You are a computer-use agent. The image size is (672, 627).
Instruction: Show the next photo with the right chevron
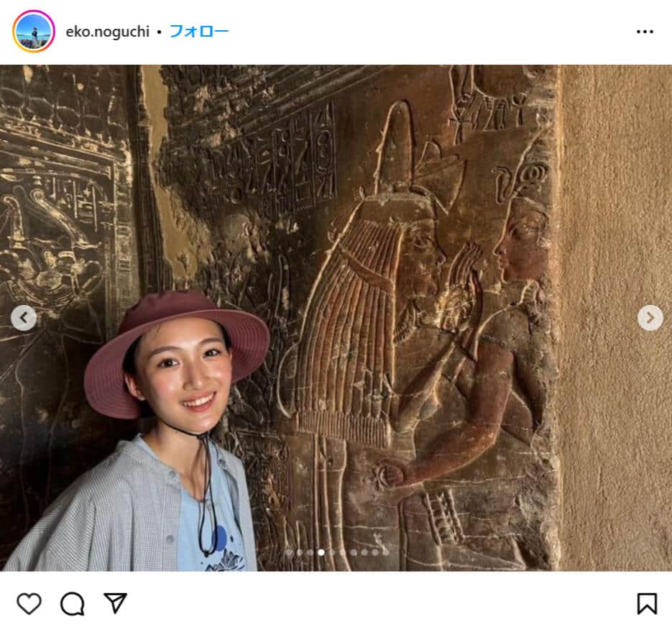pos(649,316)
